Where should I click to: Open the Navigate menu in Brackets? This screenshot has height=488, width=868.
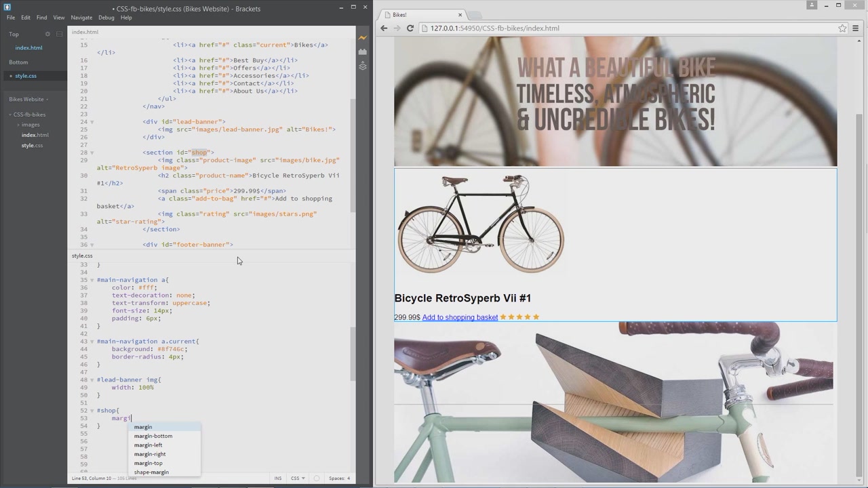pos(81,18)
